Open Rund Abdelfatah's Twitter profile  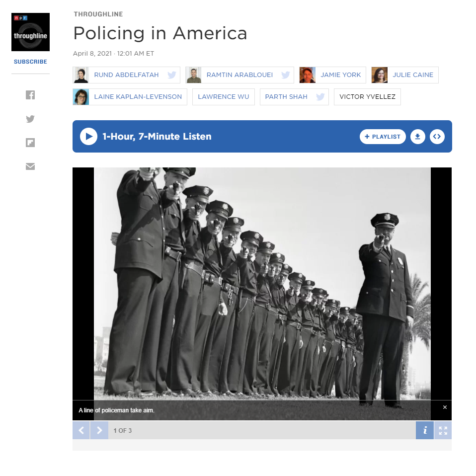[x=172, y=75]
